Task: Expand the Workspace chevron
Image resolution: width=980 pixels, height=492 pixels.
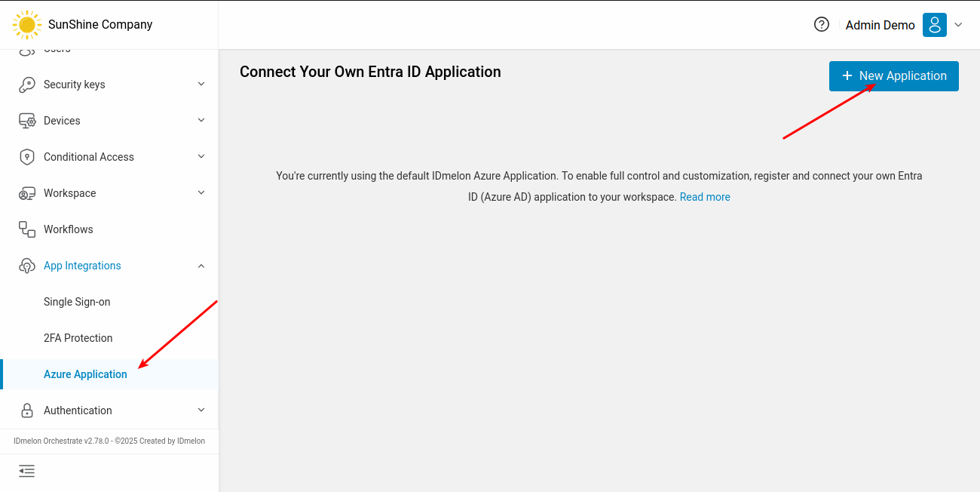Action: pyautogui.click(x=201, y=192)
